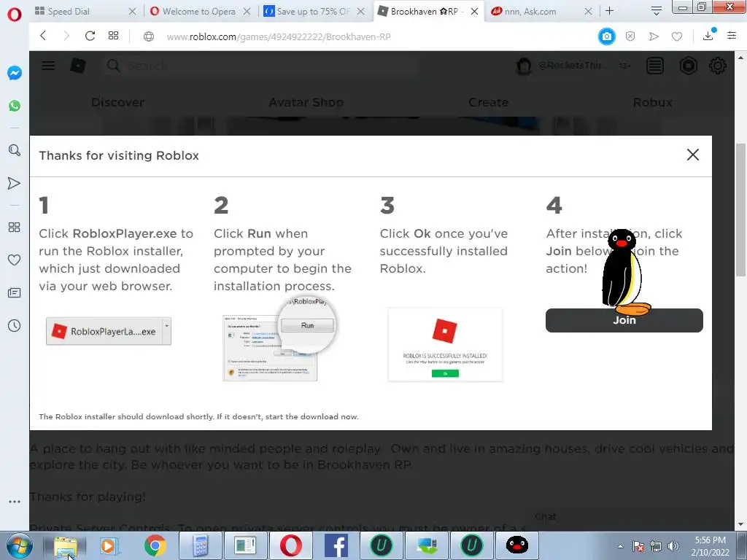Viewport: 747px width, 560px height.
Task: Open the Pingu penguin taskbar app
Action: [517, 545]
